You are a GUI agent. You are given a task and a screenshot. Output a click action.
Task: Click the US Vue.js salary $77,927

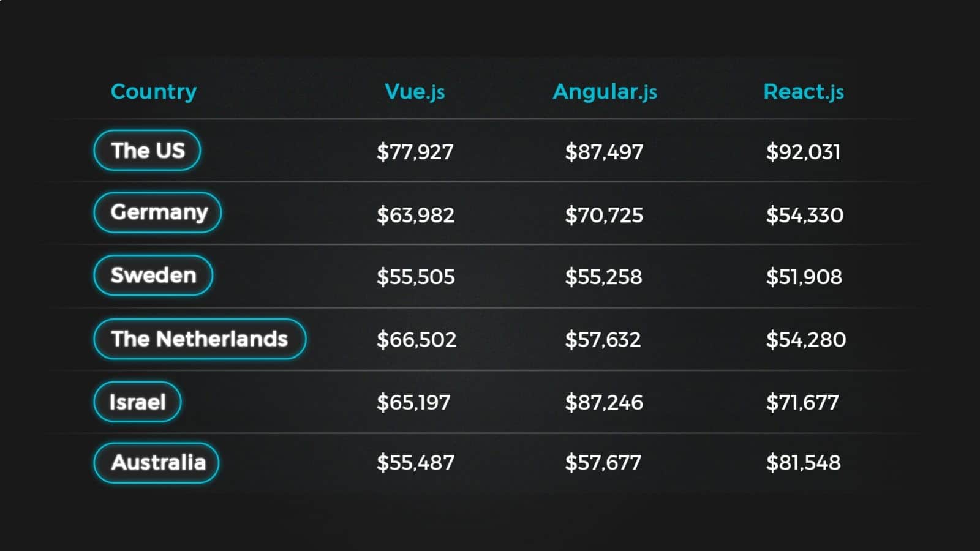click(415, 152)
